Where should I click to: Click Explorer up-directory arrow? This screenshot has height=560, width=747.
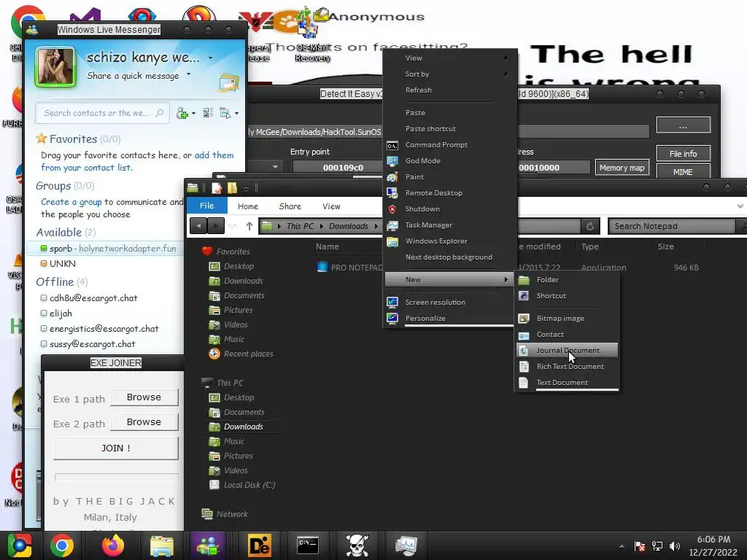(249, 226)
